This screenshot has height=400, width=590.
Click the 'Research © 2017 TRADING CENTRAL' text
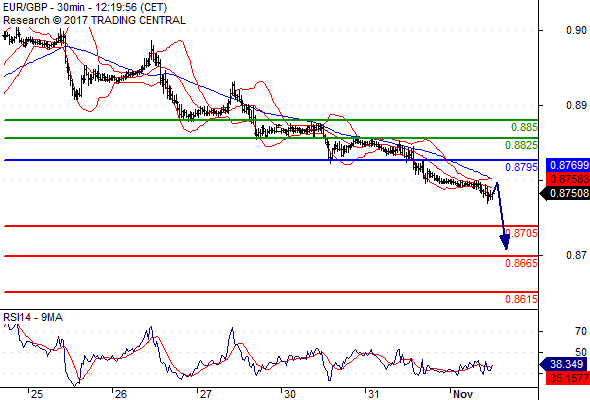[x=94, y=20]
